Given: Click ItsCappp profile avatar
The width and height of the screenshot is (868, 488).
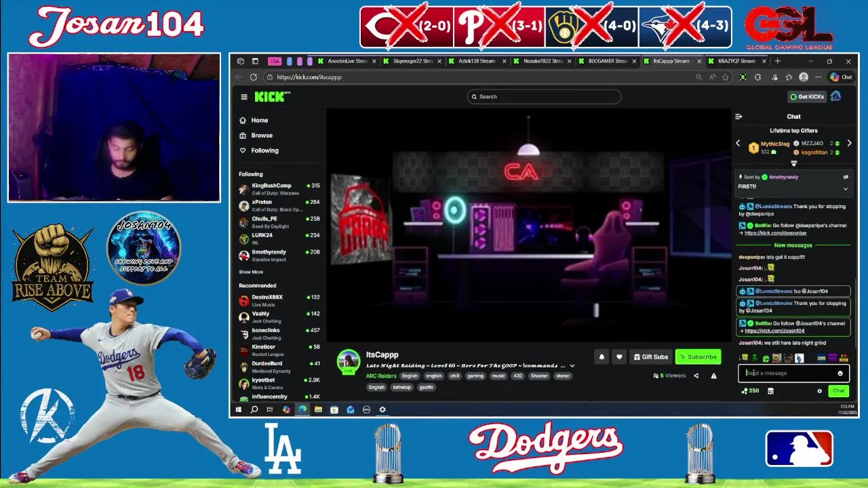Looking at the screenshot, I should 349,361.
